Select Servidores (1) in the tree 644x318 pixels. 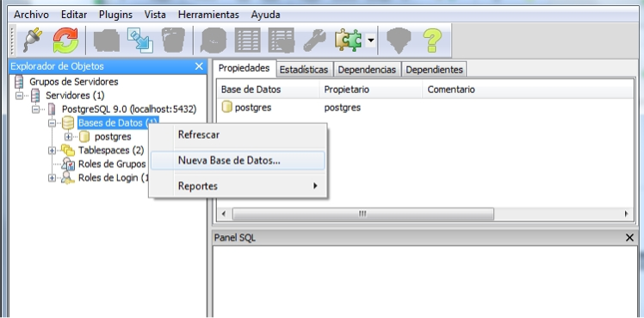click(x=75, y=96)
